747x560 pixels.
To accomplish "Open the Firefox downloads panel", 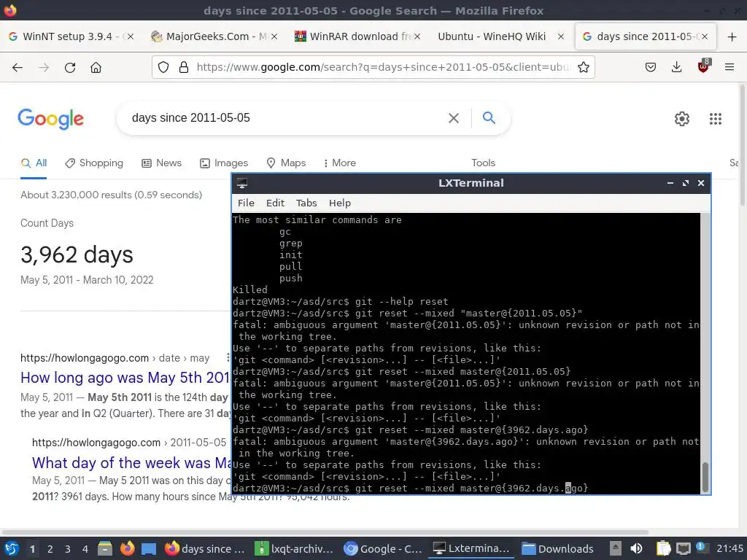I will point(676,67).
